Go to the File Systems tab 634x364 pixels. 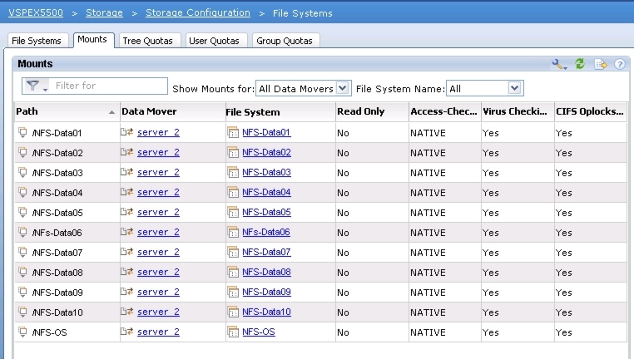(x=37, y=41)
